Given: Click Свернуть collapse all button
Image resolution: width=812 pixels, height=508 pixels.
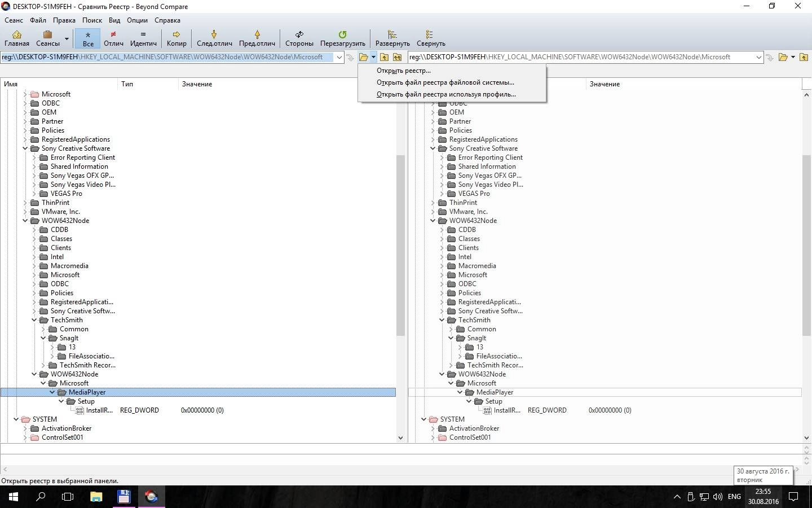Looking at the screenshot, I should point(431,38).
